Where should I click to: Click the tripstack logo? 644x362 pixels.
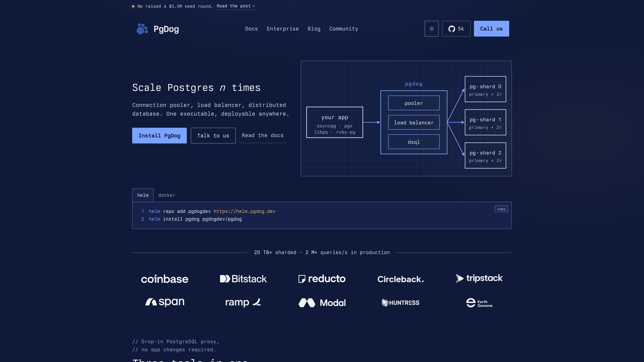[479, 278]
